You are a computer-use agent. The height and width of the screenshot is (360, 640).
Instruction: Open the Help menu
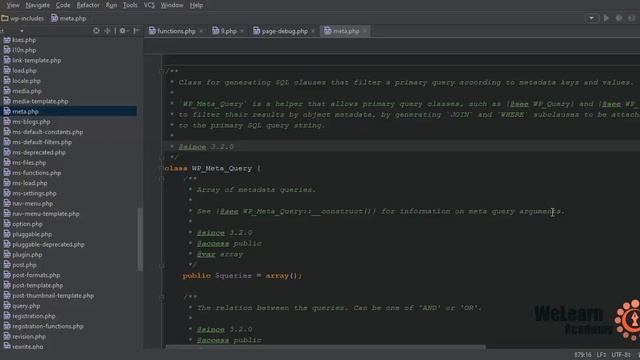click(x=196, y=5)
